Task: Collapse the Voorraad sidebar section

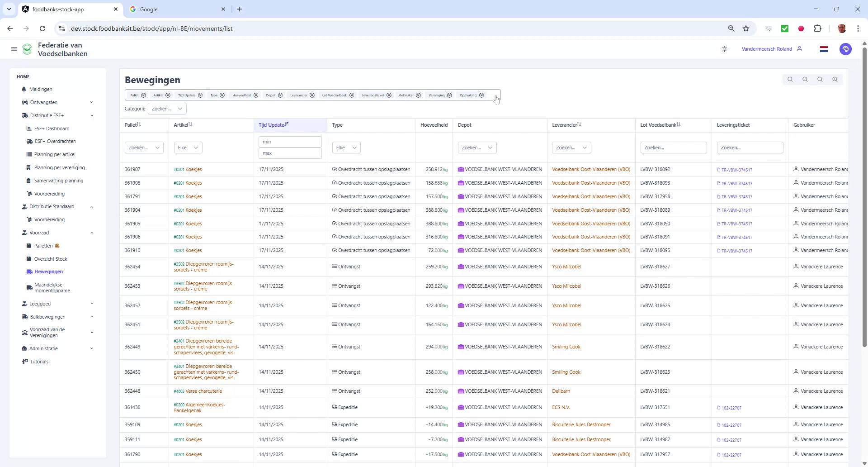Action: pyautogui.click(x=92, y=233)
